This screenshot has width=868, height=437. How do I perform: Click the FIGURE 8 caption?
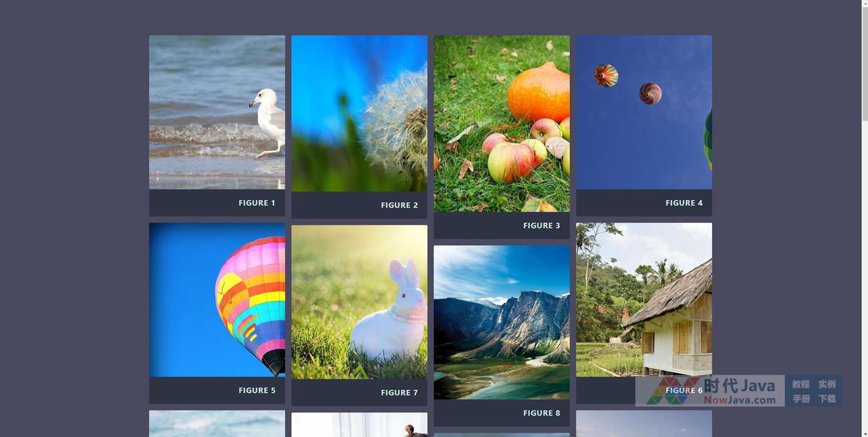point(542,413)
